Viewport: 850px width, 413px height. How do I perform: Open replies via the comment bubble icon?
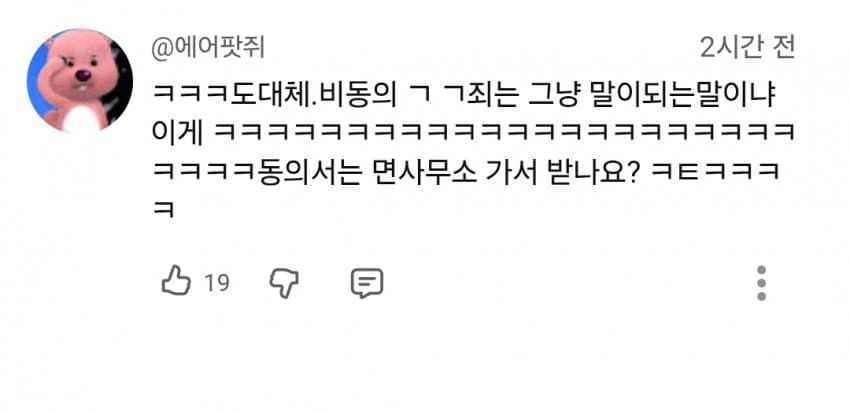[x=366, y=283]
